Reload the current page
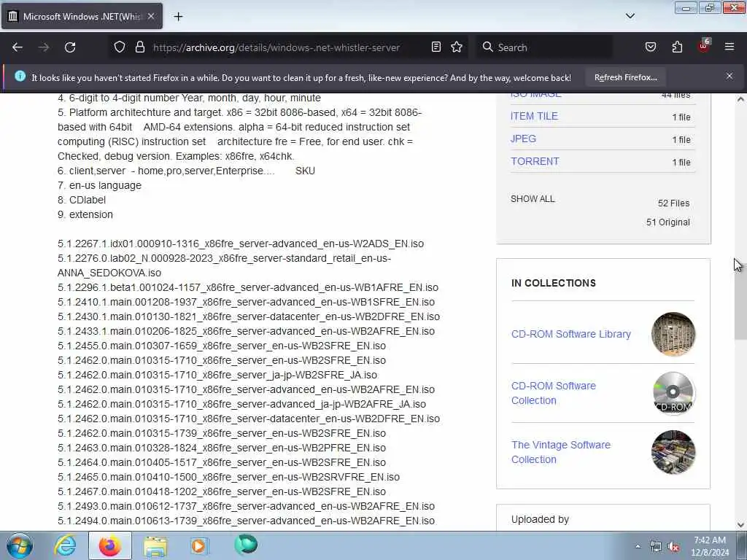The width and height of the screenshot is (747, 560). coord(70,47)
